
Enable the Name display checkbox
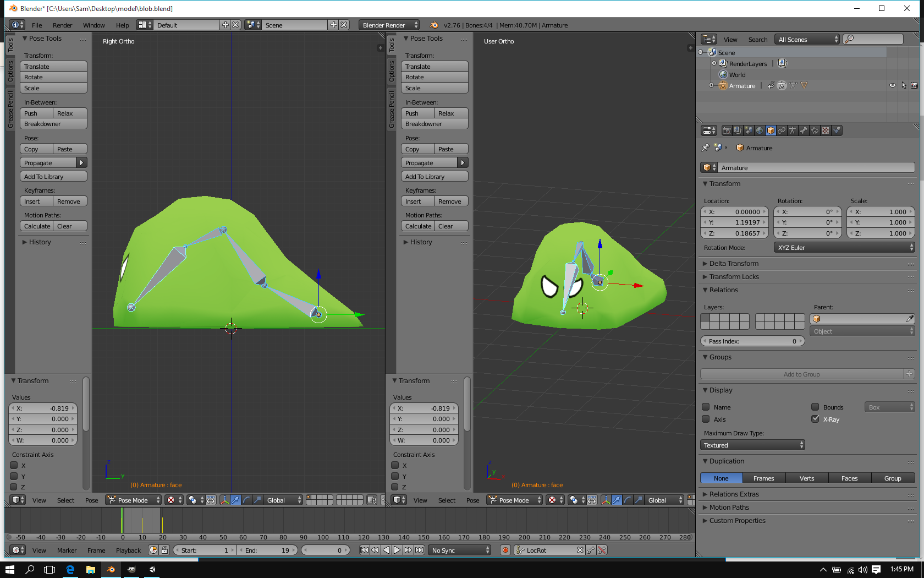point(706,407)
